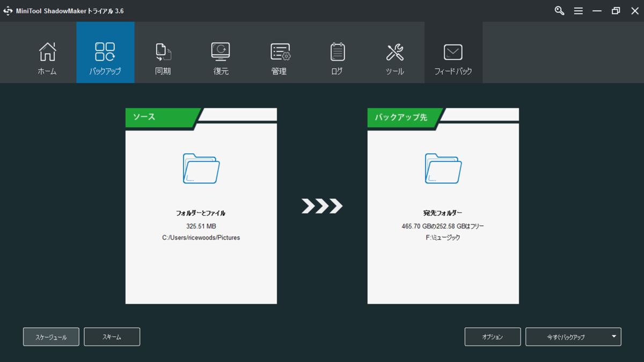Image resolution: width=644 pixels, height=362 pixels.
Task: Open the ホーム (Home) tab
Action: (47, 53)
